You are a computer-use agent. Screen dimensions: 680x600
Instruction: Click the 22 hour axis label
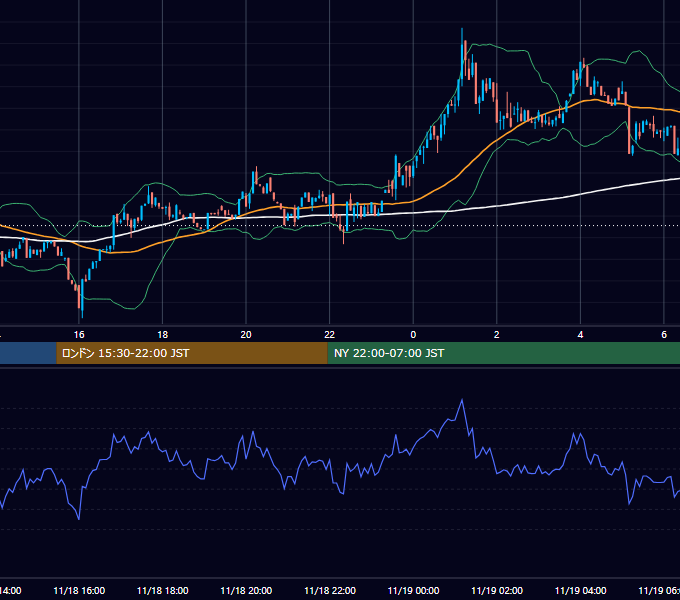[x=330, y=335]
